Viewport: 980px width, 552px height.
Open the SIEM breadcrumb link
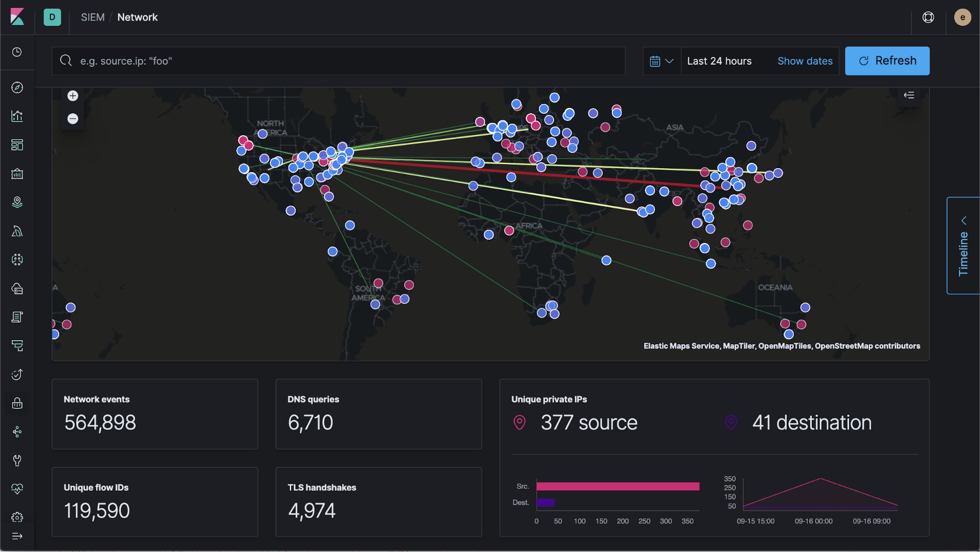tap(92, 17)
